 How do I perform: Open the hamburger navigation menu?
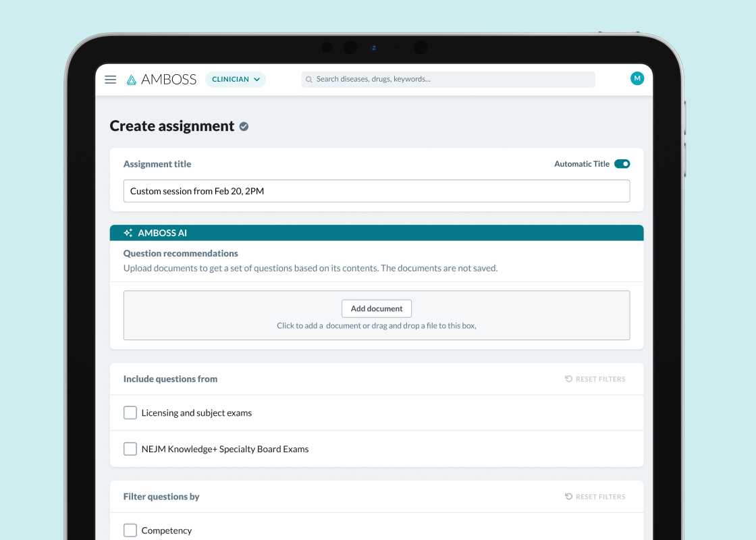click(x=111, y=80)
